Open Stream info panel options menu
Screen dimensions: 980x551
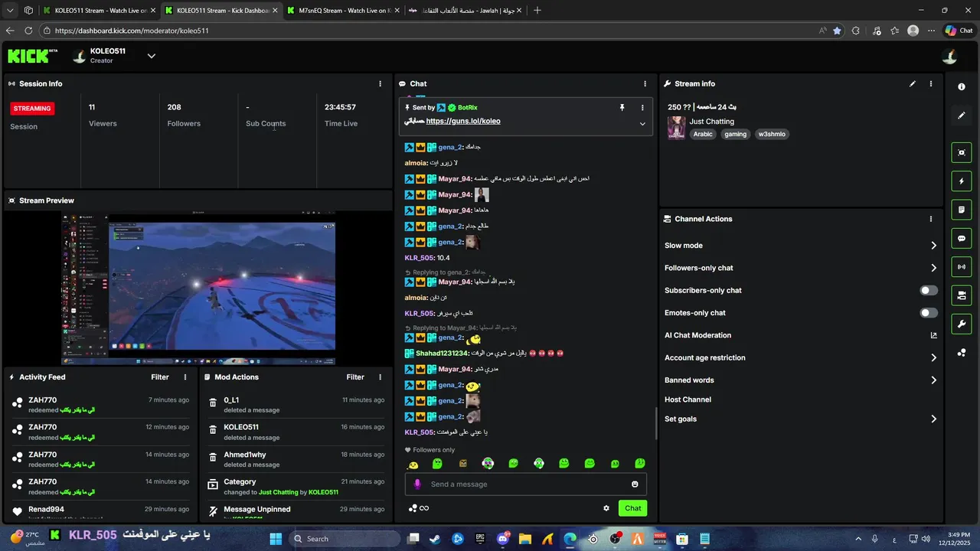(931, 83)
